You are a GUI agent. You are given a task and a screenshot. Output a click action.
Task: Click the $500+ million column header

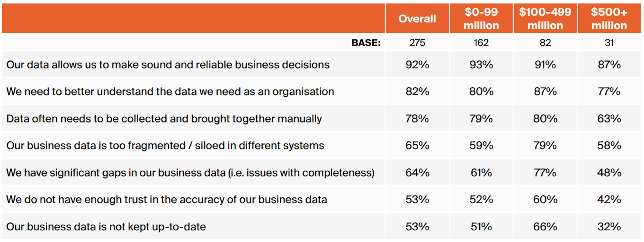click(x=609, y=19)
